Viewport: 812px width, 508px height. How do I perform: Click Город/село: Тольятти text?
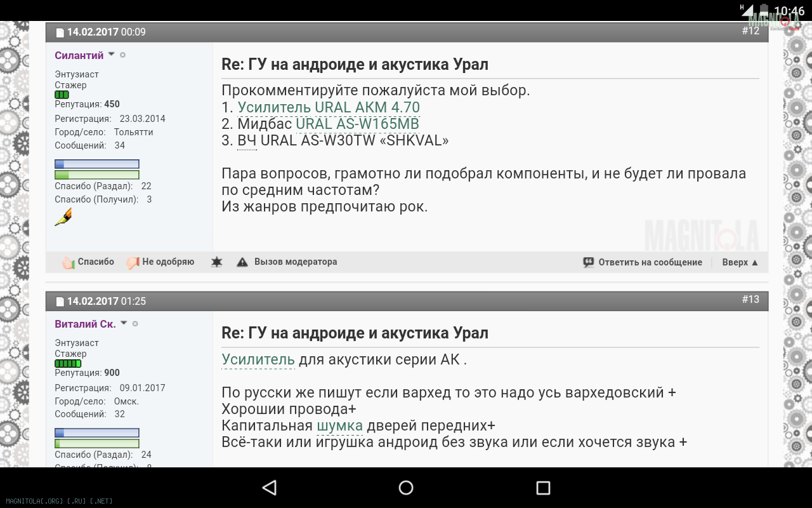point(104,132)
